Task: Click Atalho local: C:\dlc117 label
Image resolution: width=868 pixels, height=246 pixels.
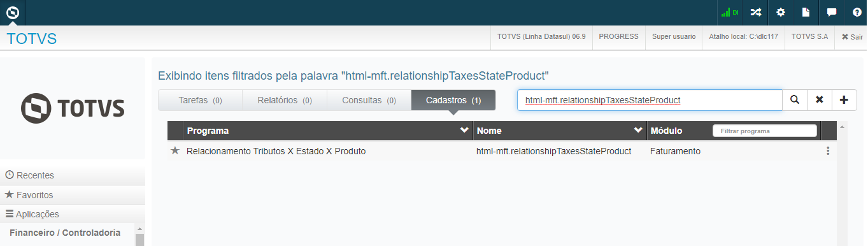Action: click(743, 37)
